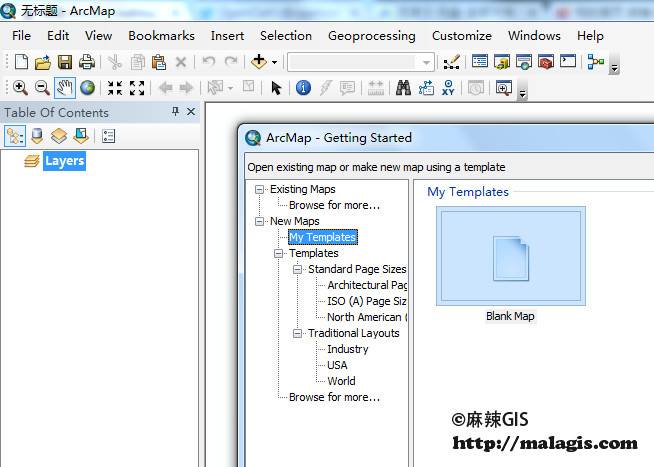The height and width of the screenshot is (467, 654).
Task: Open Table Of Contents Options button
Action: (x=108, y=136)
